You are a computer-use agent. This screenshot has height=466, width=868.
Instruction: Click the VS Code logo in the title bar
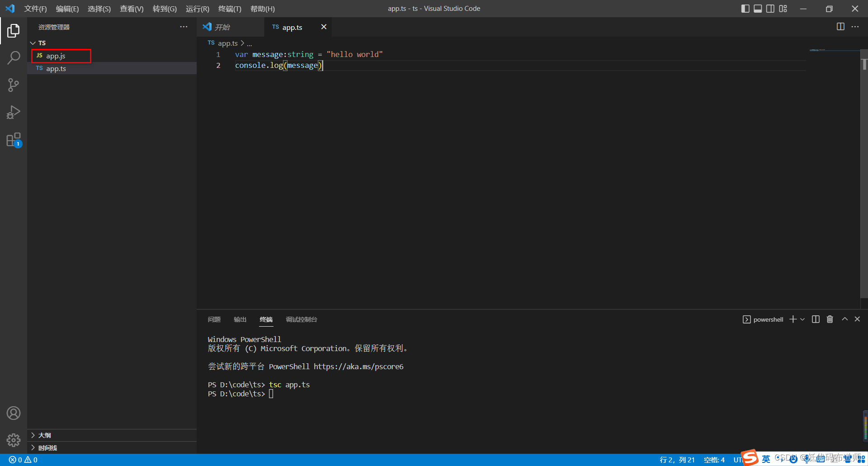pyautogui.click(x=10, y=9)
